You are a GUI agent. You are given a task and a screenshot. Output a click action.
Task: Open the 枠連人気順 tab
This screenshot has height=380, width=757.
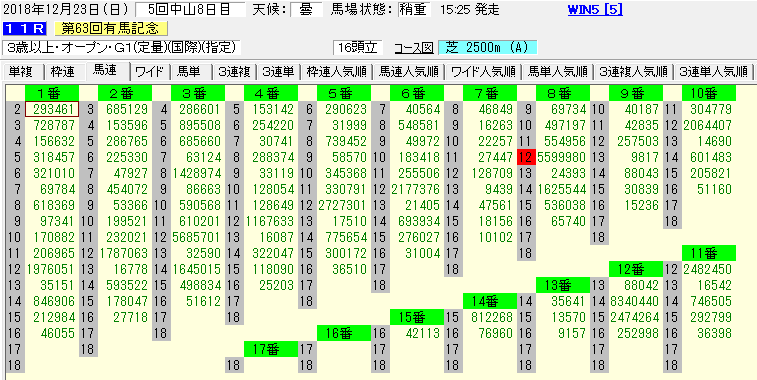click(x=336, y=72)
